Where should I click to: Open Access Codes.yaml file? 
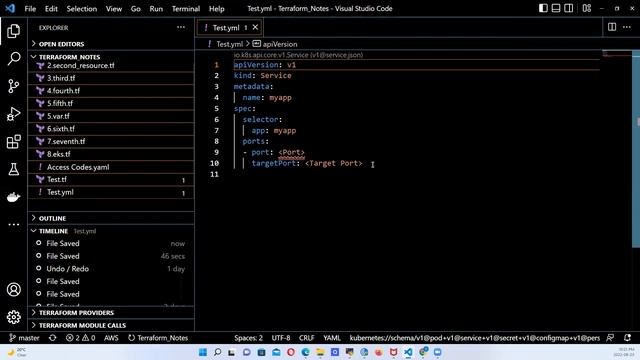pos(111,167)
